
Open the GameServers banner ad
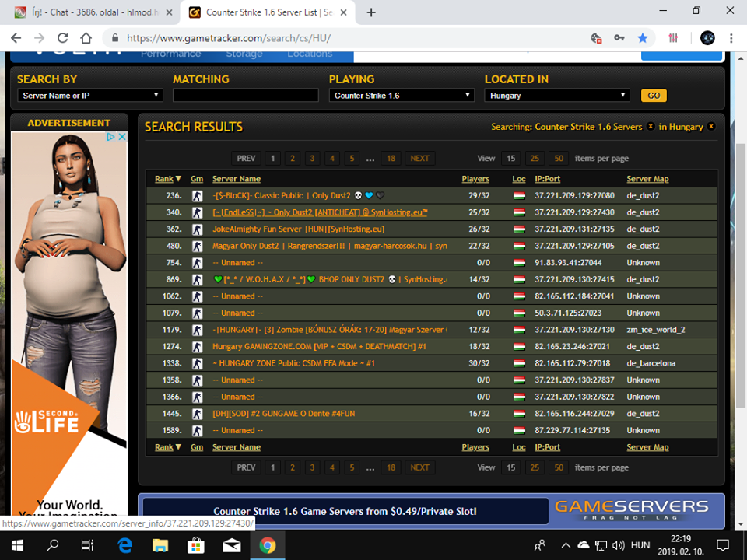point(431,510)
